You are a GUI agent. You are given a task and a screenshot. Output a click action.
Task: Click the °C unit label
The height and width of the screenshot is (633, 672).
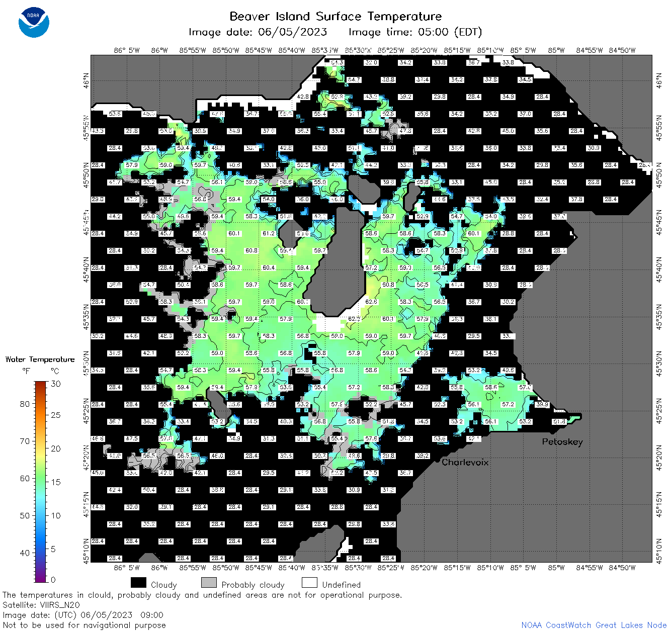(55, 371)
